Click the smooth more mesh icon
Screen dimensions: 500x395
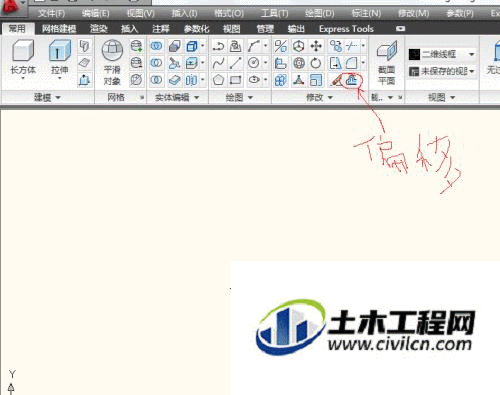click(x=136, y=46)
